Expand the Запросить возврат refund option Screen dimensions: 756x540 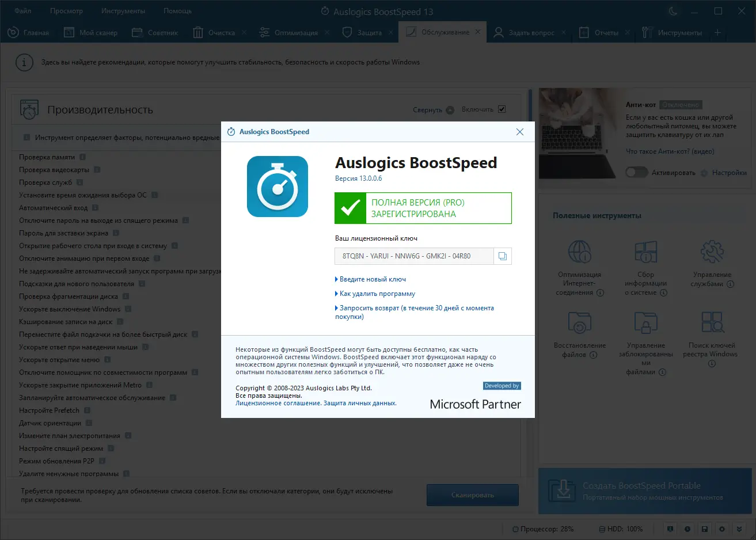point(415,312)
